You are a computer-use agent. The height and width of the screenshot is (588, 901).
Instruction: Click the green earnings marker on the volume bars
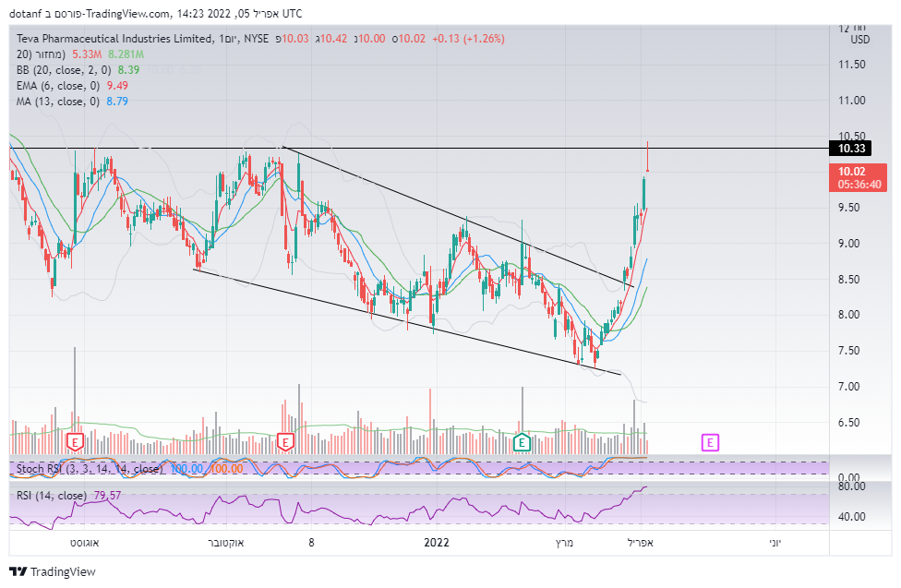522,442
